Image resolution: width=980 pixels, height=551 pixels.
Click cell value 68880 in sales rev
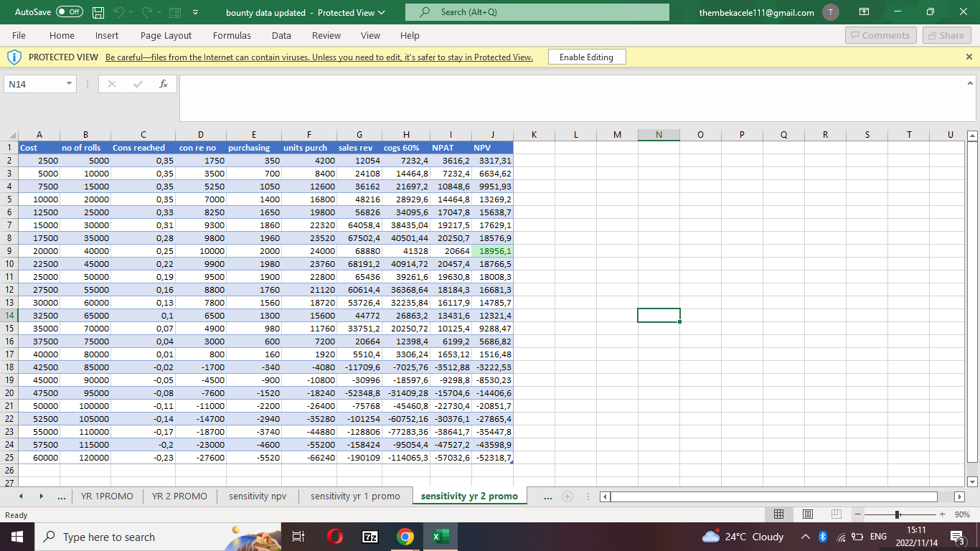point(359,251)
